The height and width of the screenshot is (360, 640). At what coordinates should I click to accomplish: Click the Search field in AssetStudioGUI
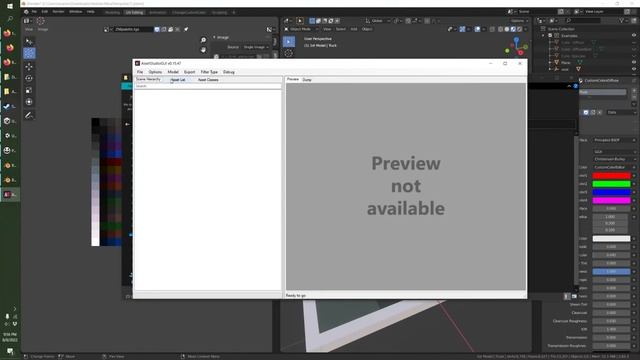click(208, 86)
